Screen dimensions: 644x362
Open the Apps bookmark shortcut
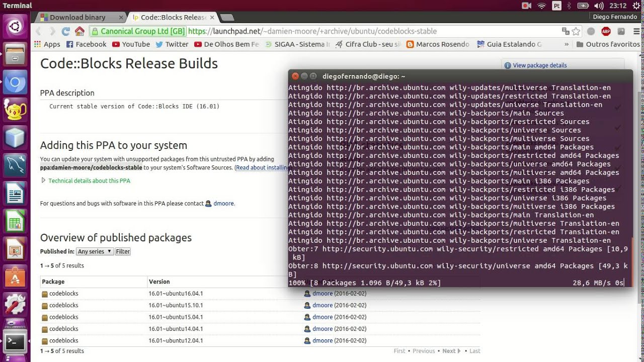[47, 44]
